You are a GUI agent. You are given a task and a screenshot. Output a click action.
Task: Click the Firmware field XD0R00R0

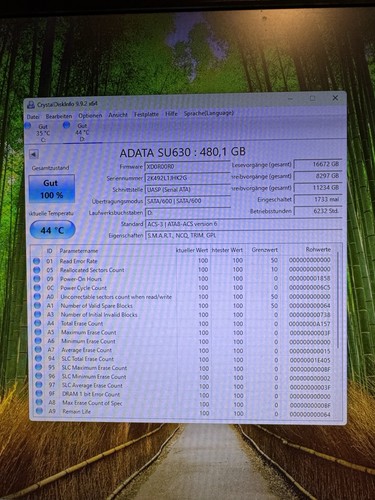click(188, 166)
